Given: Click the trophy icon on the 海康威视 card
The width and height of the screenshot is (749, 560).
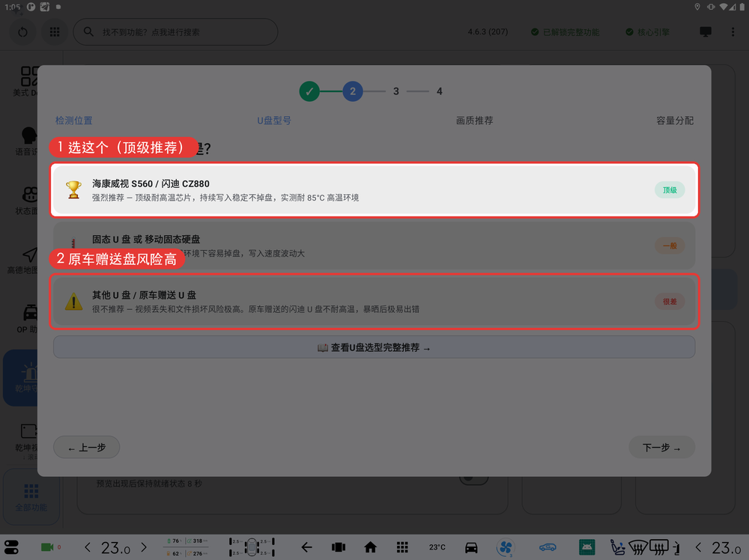Looking at the screenshot, I should click(73, 190).
